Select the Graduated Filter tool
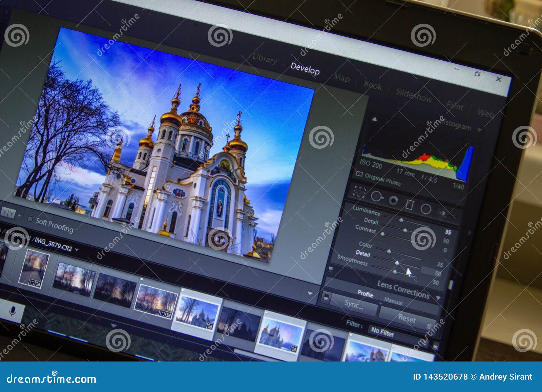 click(410, 205)
